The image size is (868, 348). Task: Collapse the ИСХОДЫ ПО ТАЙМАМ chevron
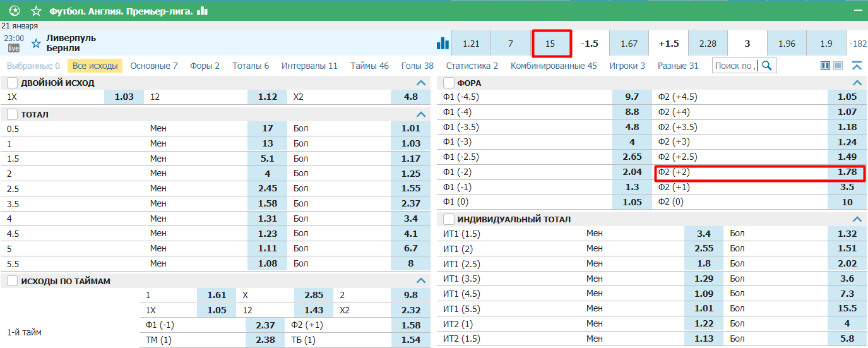[421, 281]
